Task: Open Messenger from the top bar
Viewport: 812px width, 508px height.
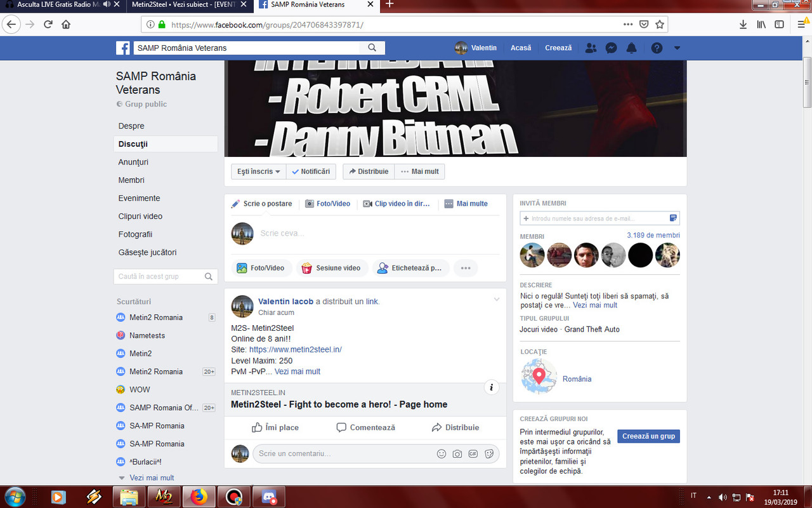Action: tap(611, 48)
